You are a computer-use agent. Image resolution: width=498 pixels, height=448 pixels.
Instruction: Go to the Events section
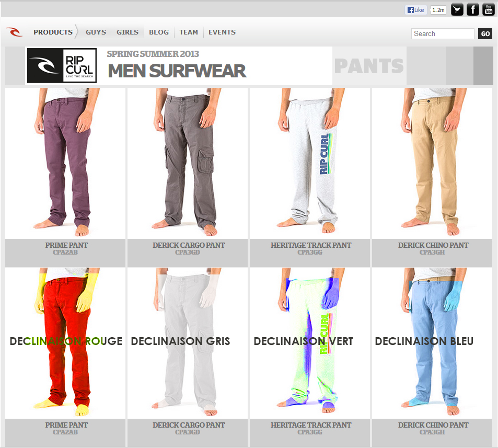point(222,32)
